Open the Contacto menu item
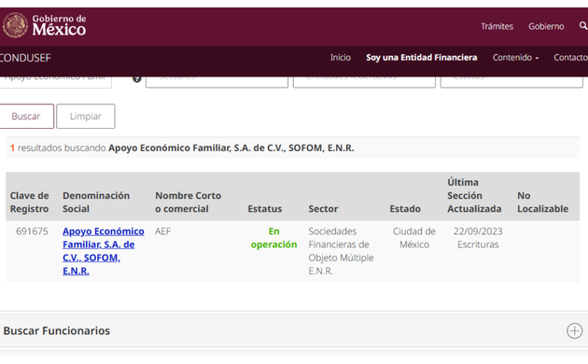Image resolution: width=588 pixels, height=364 pixels. click(x=570, y=57)
